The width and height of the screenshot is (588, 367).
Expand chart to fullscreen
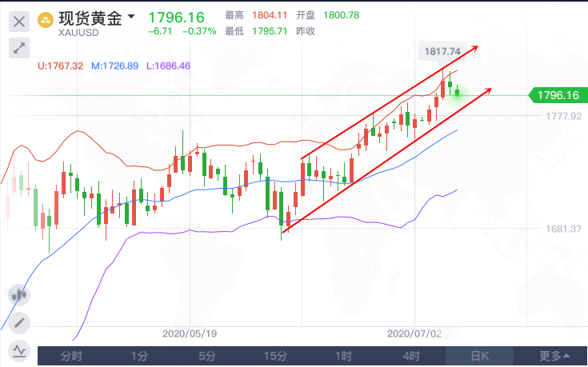tap(19, 48)
